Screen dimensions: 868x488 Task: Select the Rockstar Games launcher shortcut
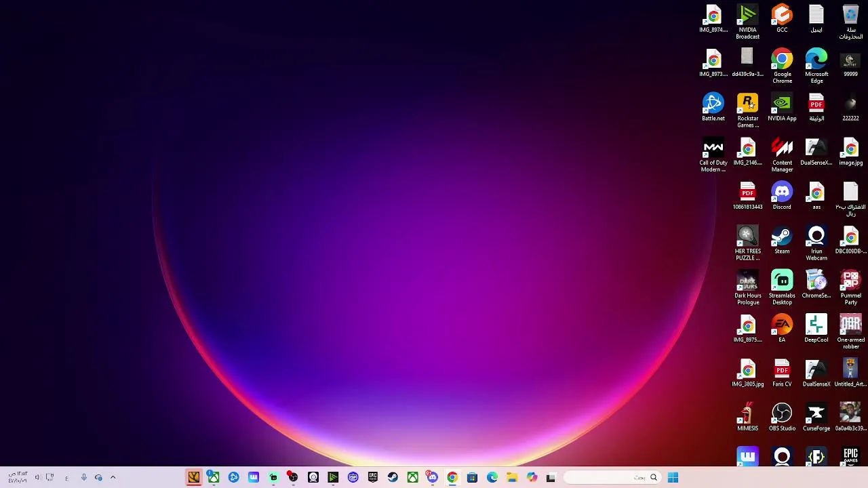(x=747, y=110)
